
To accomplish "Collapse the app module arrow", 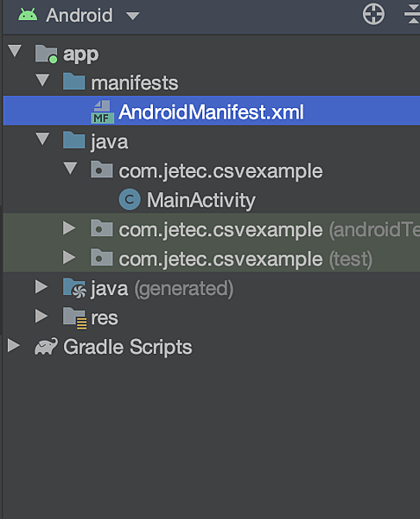I will 15,51.
